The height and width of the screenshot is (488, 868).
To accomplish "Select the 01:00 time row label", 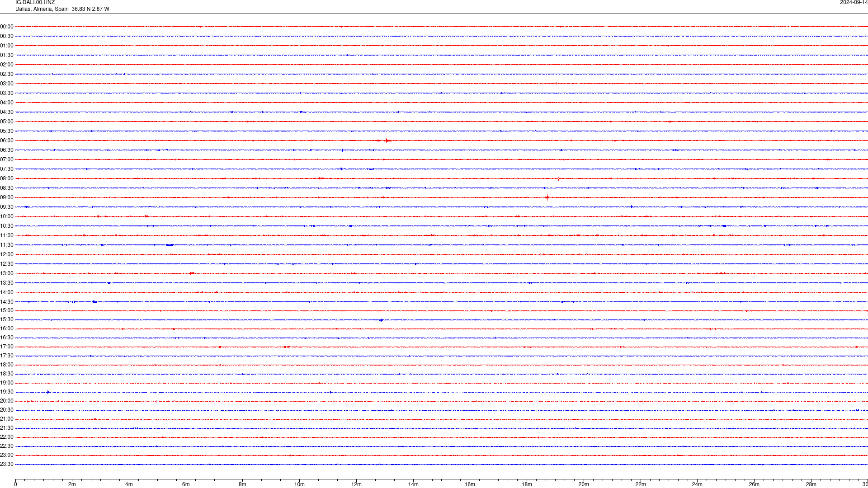I will pyautogui.click(x=7, y=46).
